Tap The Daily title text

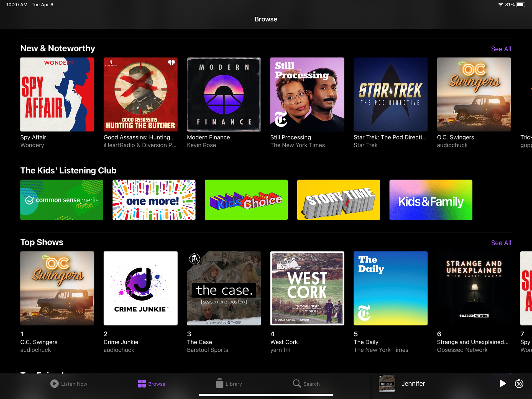coord(366,342)
